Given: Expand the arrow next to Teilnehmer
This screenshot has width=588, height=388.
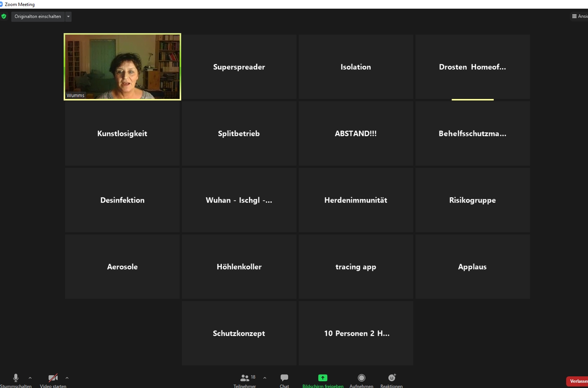Looking at the screenshot, I should 265,378.
